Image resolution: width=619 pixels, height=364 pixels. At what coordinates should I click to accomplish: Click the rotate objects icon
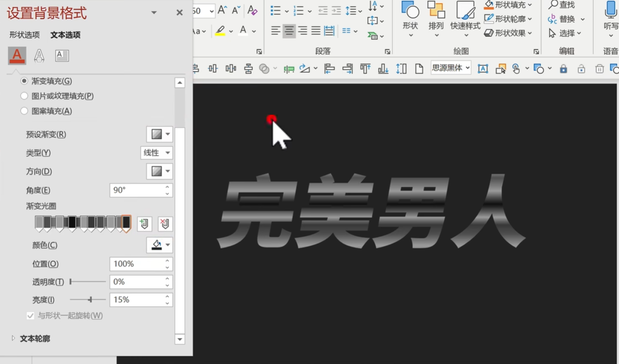(305, 69)
